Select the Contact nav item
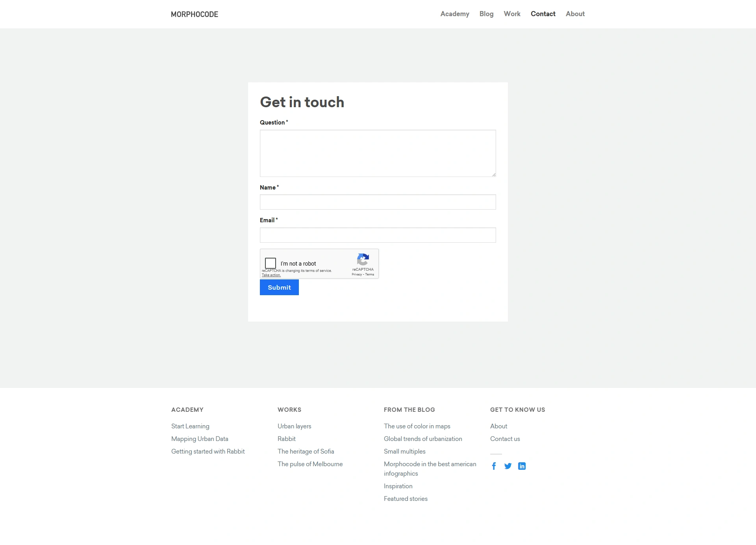756x545 pixels. (543, 14)
